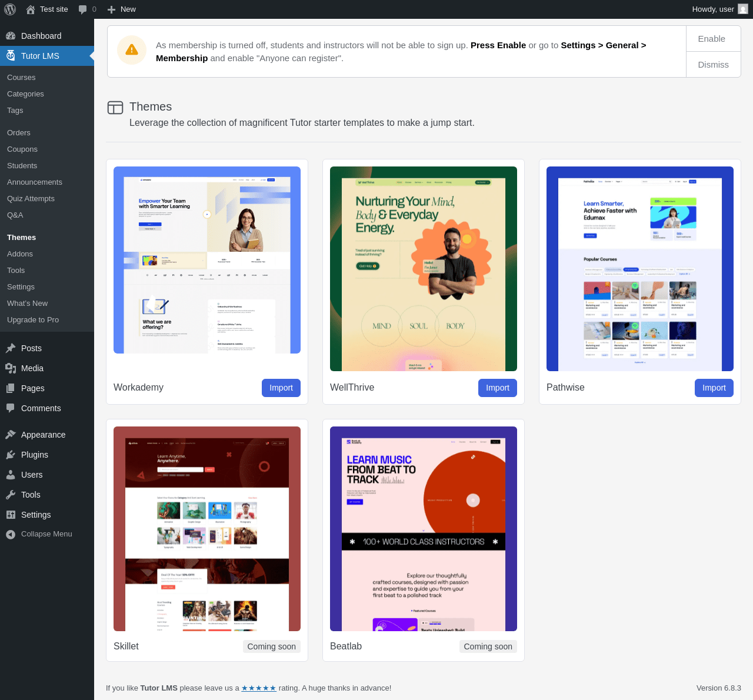Click the Enable membership button
This screenshot has width=753, height=700.
pos(713,39)
